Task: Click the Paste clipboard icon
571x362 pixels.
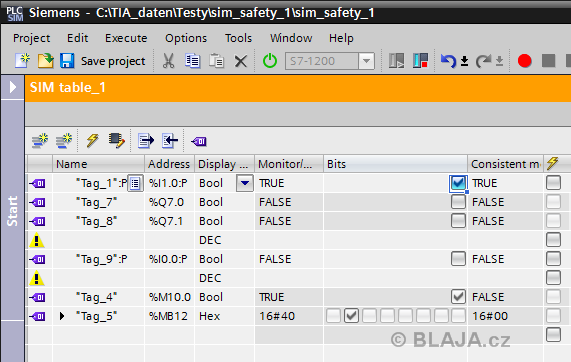Action: tap(216, 61)
